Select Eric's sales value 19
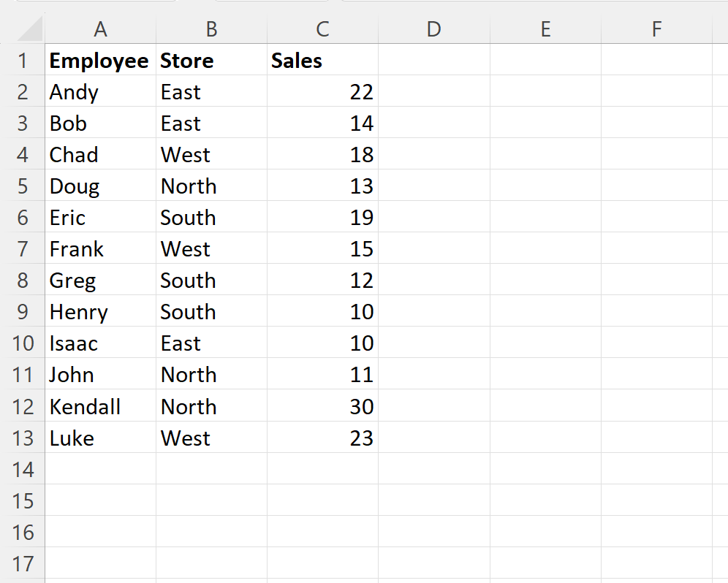Viewport: 728px width, 583px height. coord(322,218)
